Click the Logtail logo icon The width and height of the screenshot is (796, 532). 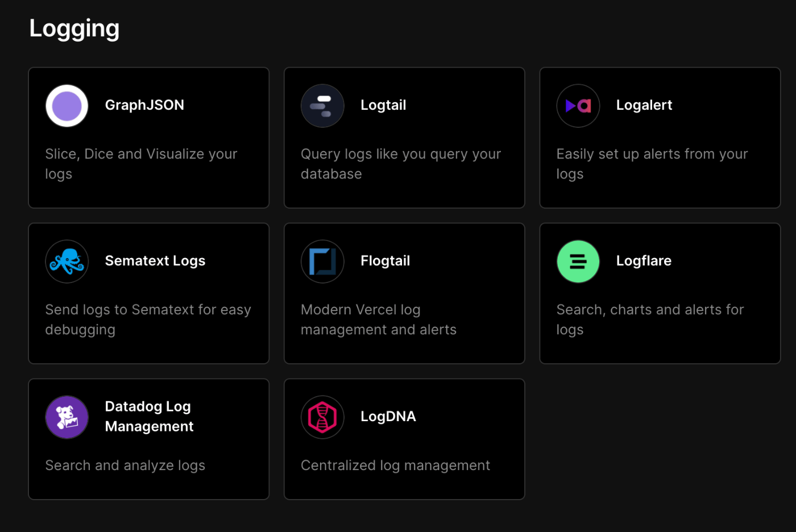322,106
